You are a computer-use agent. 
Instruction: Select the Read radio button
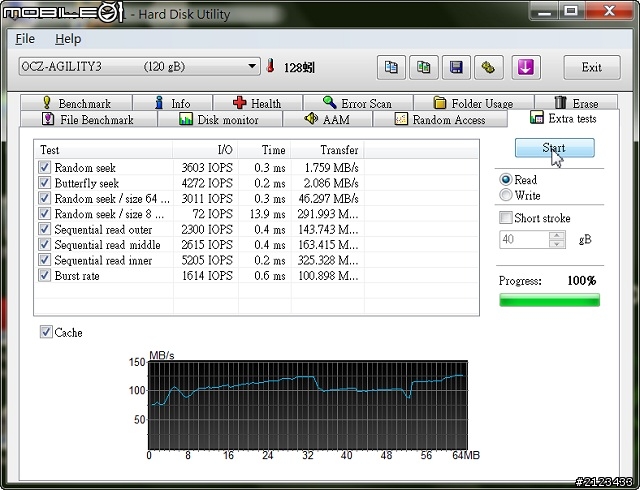point(505,180)
